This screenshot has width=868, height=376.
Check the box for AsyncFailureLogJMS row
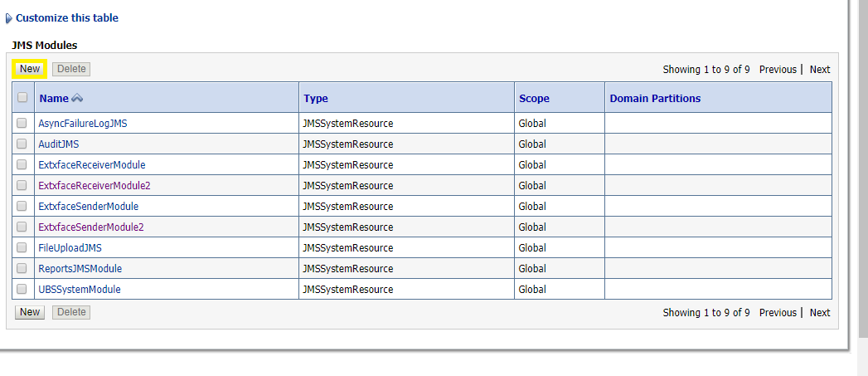pyautogui.click(x=22, y=123)
